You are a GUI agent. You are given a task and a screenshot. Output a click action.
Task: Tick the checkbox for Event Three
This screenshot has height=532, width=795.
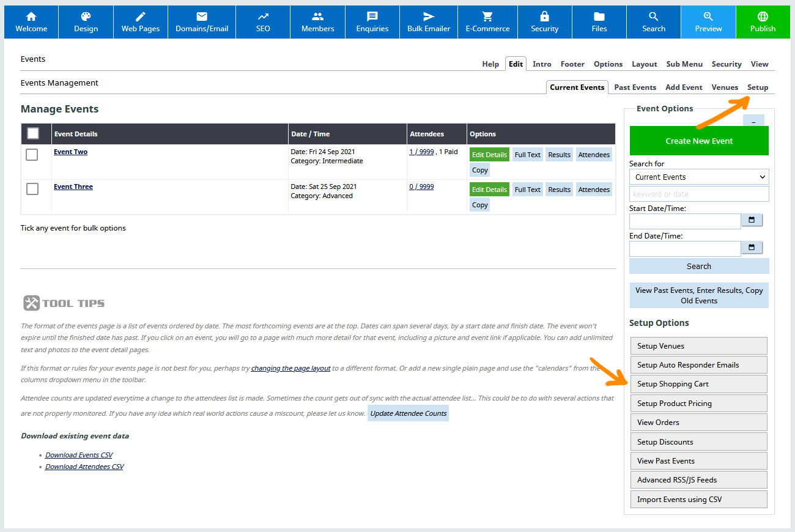[32, 190]
